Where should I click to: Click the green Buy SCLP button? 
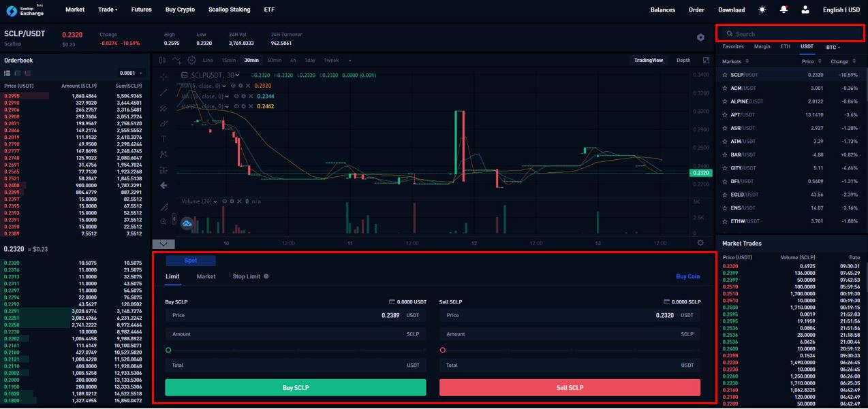click(x=296, y=387)
